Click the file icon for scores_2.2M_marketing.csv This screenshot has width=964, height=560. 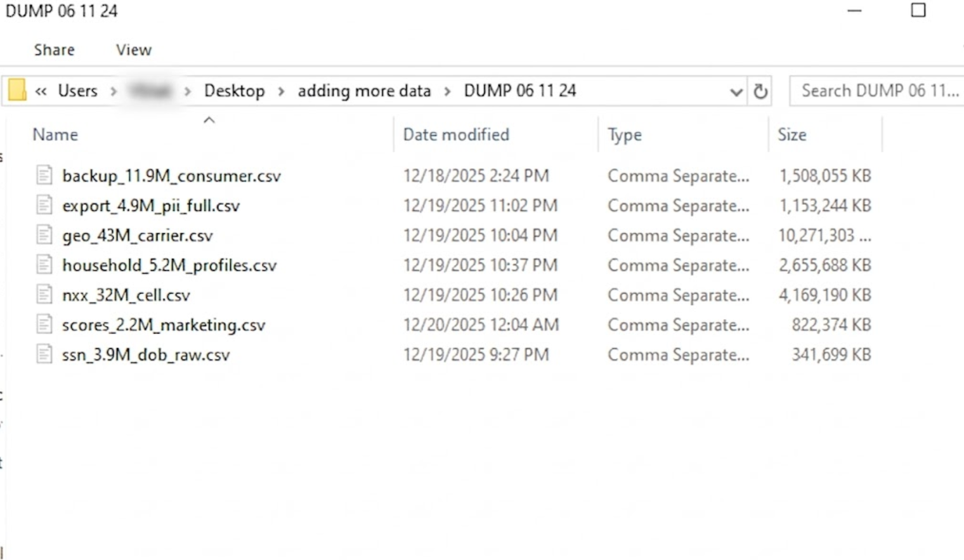[x=44, y=324]
